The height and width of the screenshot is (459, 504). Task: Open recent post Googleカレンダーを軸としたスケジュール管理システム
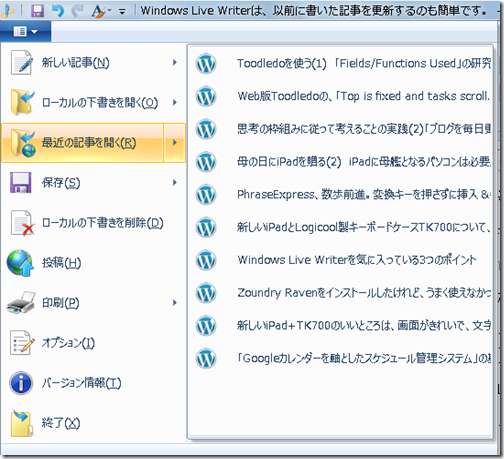click(341, 358)
